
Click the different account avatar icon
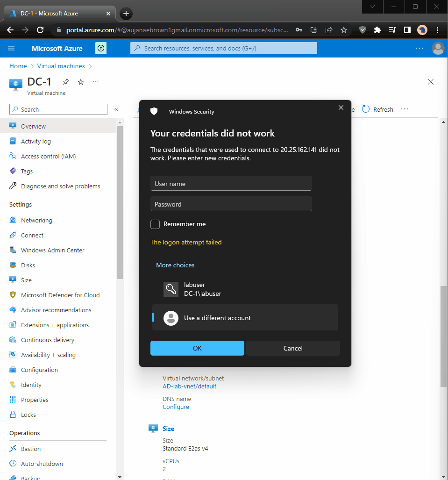click(171, 318)
